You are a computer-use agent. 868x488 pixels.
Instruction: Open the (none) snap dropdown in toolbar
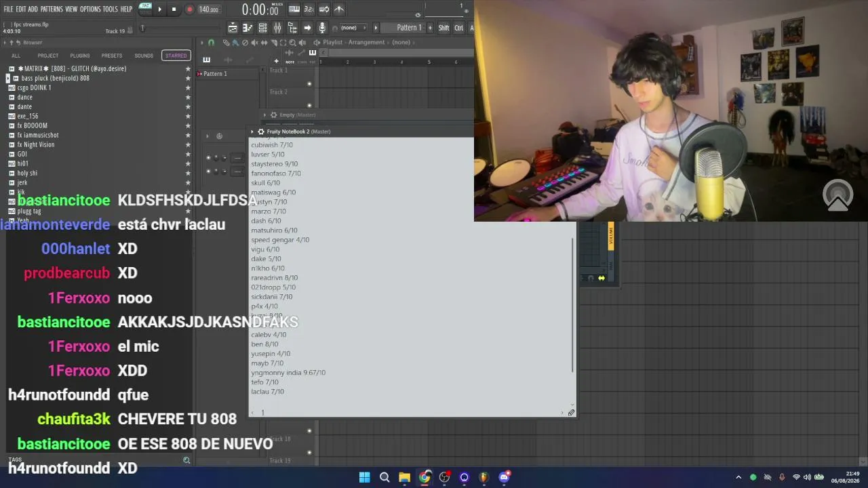click(353, 28)
